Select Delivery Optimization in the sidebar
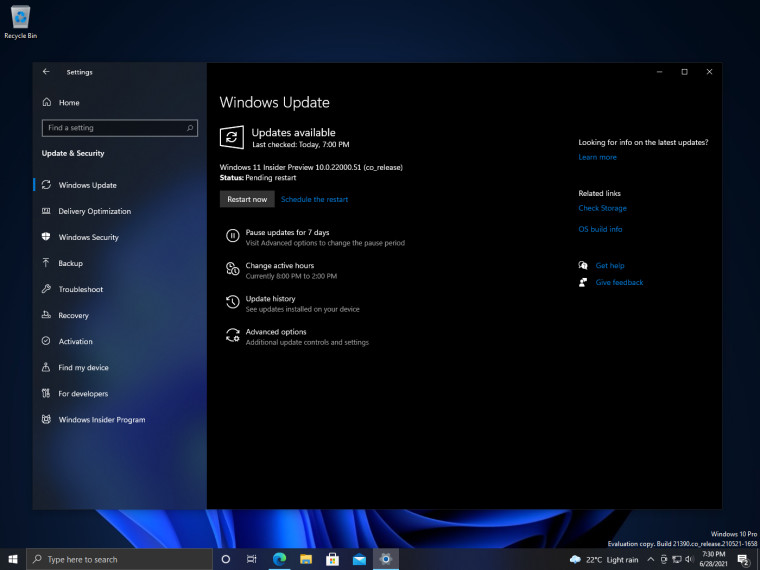760x570 pixels. (x=94, y=211)
